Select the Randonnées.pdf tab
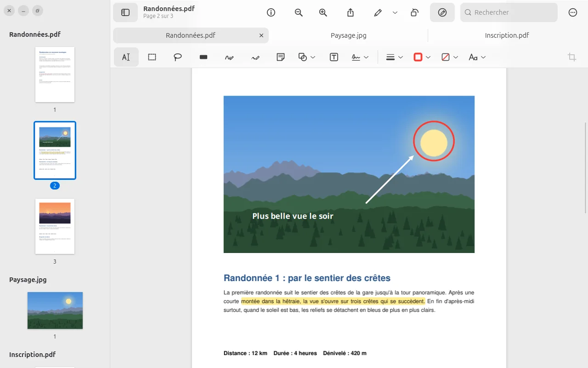 click(191, 35)
